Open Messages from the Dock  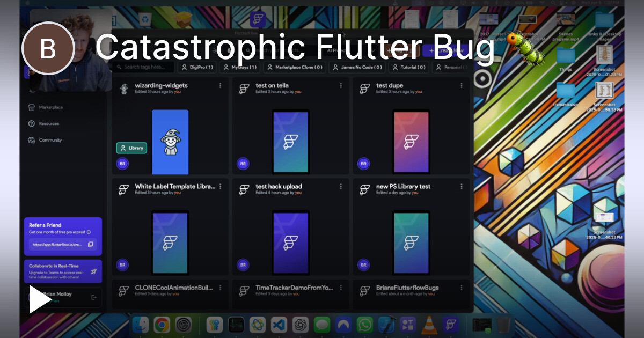pyautogui.click(x=321, y=325)
